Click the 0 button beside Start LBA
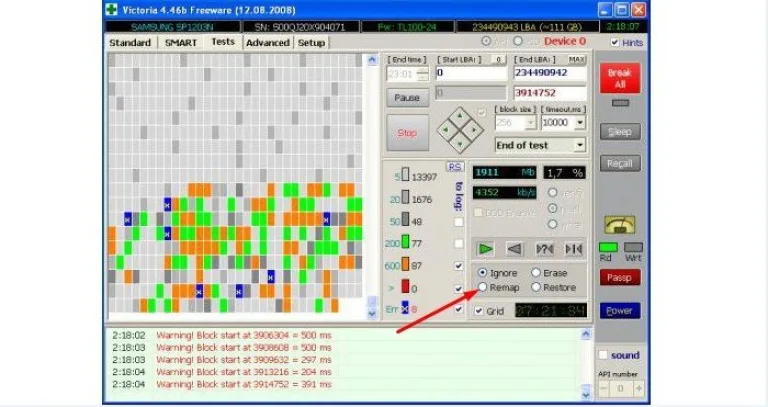 point(498,59)
